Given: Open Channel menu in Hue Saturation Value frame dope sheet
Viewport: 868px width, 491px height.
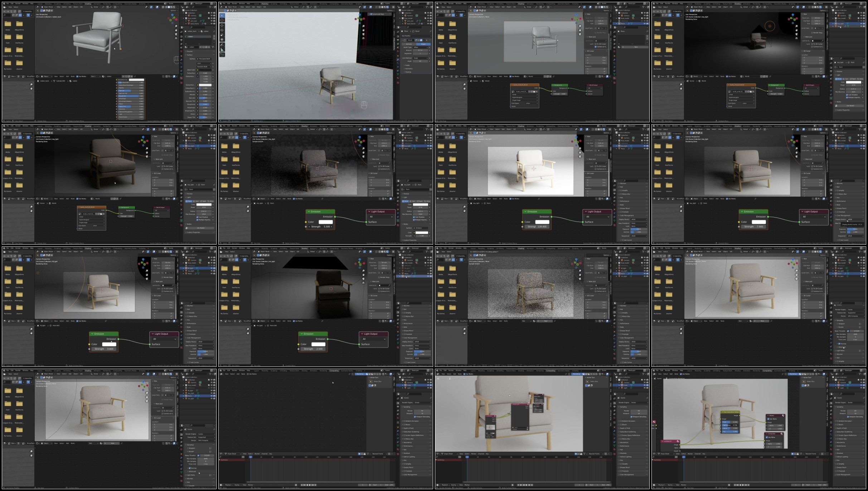Looking at the screenshot, I should tap(698, 454).
